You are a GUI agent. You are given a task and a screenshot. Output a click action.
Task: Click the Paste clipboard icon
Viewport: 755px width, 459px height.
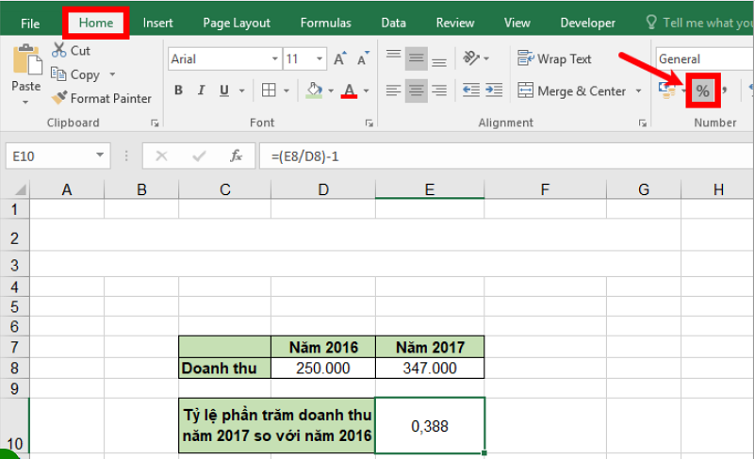[26, 60]
